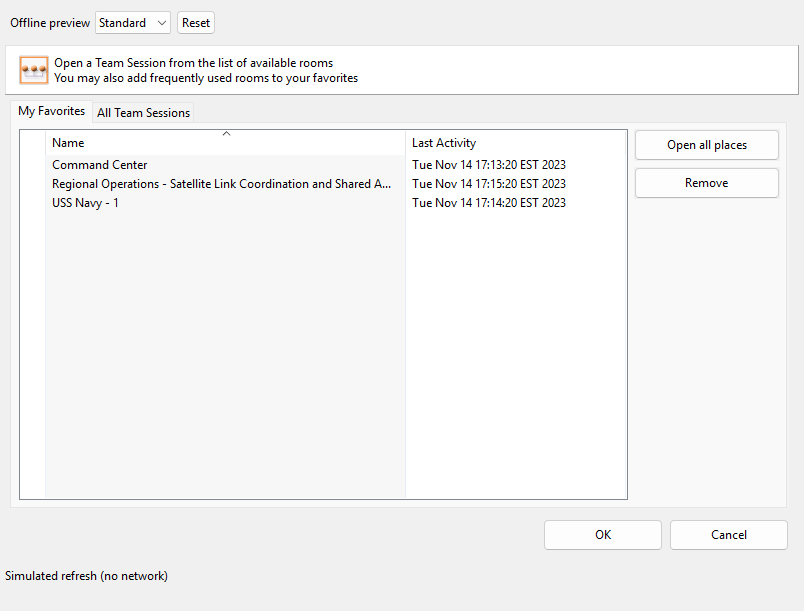
Task: Click the Open a Team Session instruction text
Action: coord(193,63)
